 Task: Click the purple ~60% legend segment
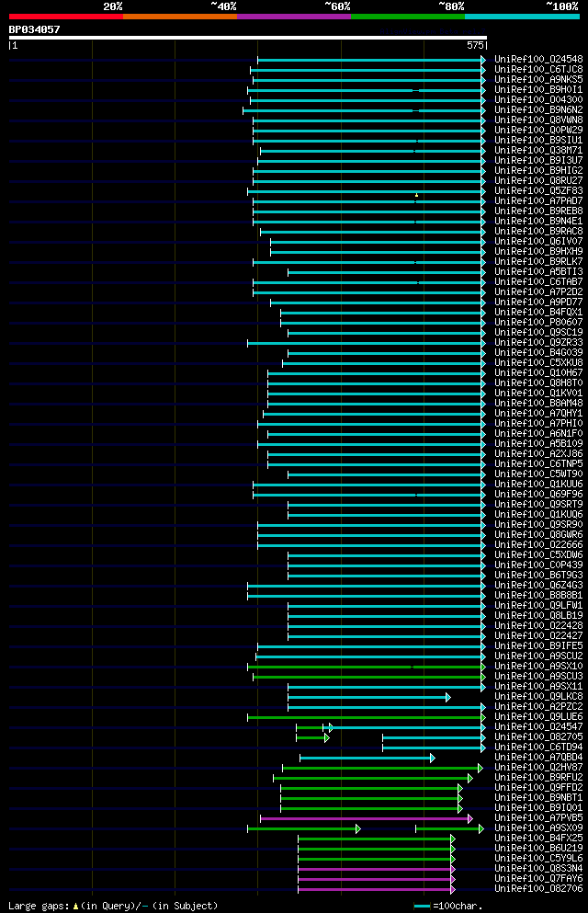(294, 17)
